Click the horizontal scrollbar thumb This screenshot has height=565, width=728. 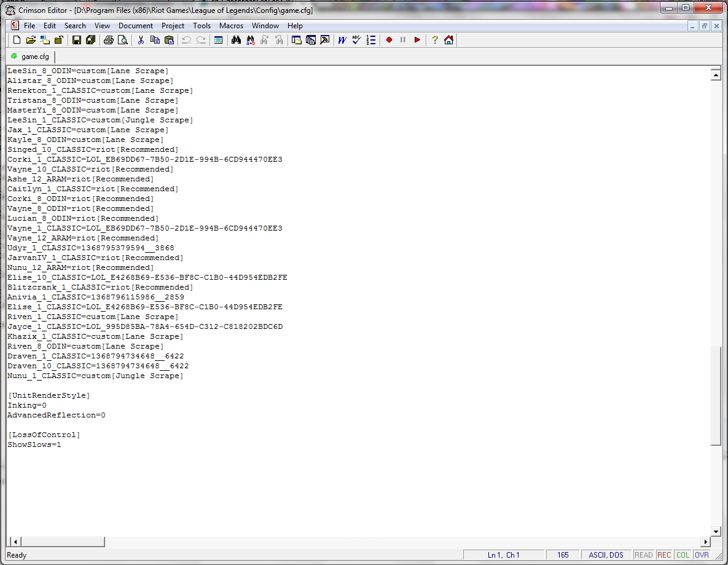[63, 542]
